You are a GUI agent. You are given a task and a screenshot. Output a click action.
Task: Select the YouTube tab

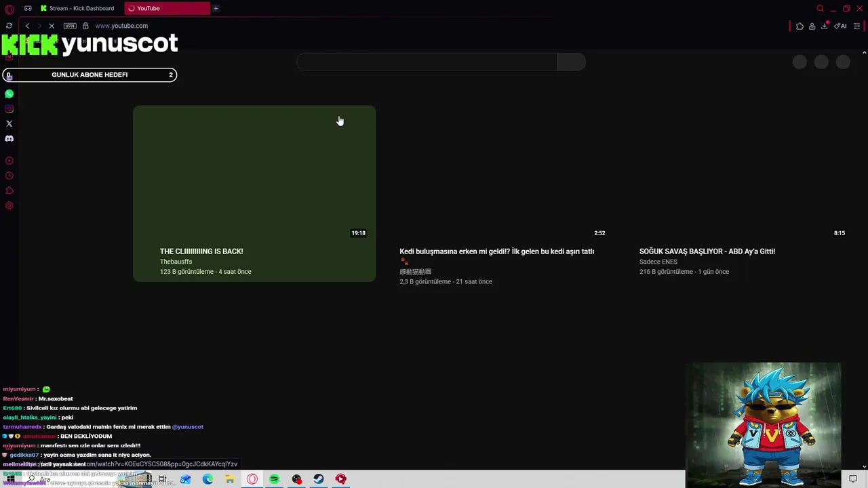[167, 8]
